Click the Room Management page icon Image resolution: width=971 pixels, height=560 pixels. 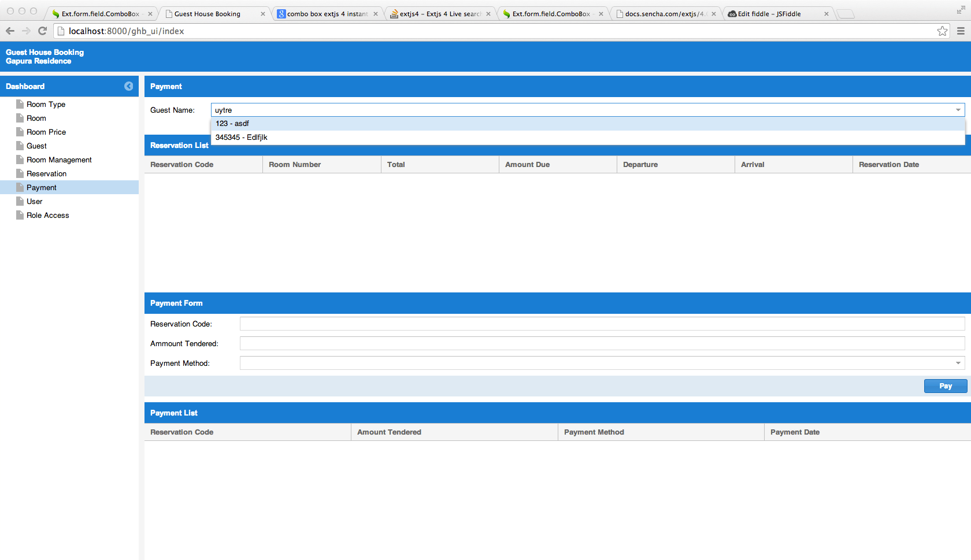click(x=20, y=160)
